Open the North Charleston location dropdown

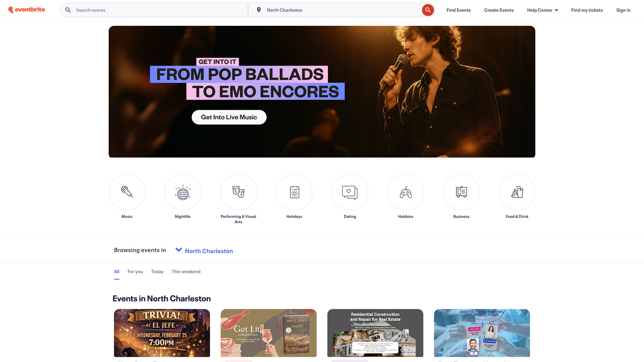click(208, 251)
